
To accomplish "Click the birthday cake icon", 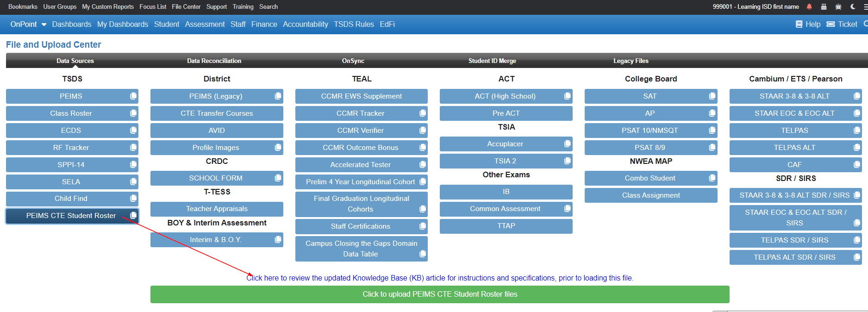I will [x=824, y=6].
